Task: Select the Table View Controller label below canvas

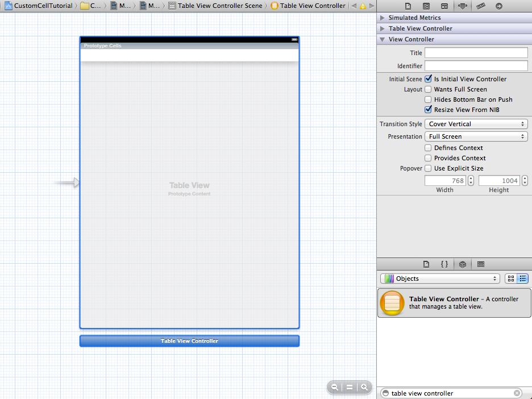Action: click(x=189, y=340)
